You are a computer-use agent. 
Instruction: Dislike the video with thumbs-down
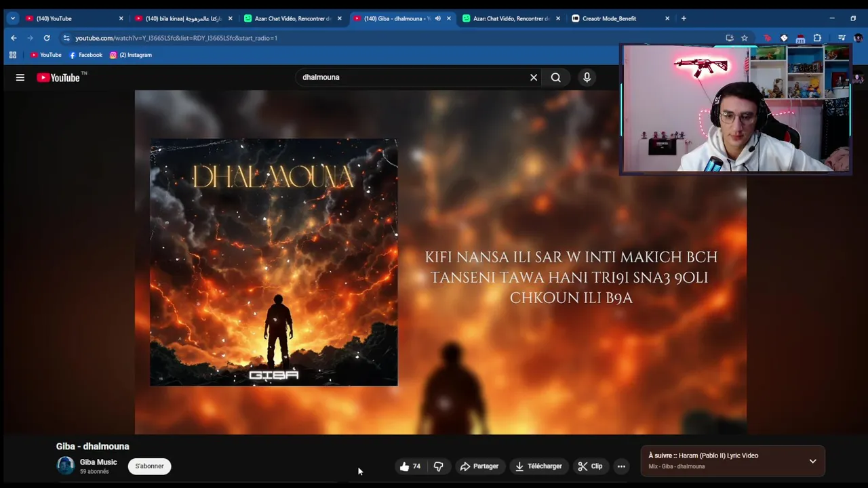(x=439, y=466)
